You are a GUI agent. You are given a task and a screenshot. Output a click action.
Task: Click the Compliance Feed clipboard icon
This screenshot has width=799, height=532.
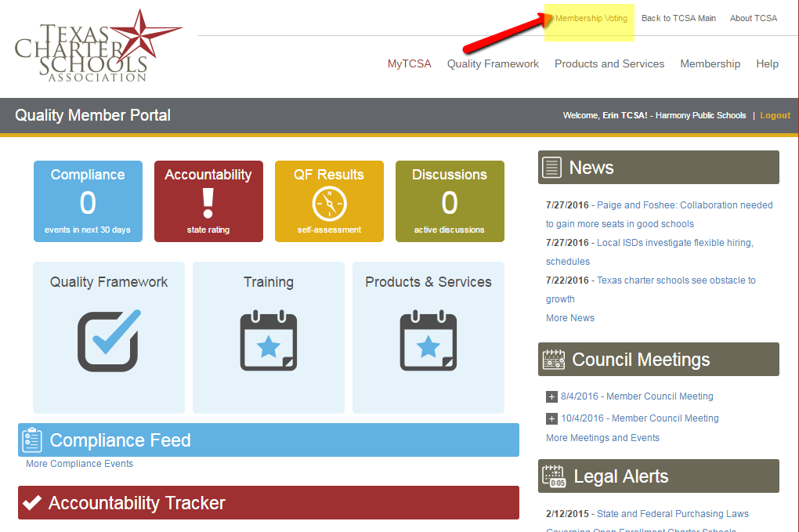click(32, 440)
